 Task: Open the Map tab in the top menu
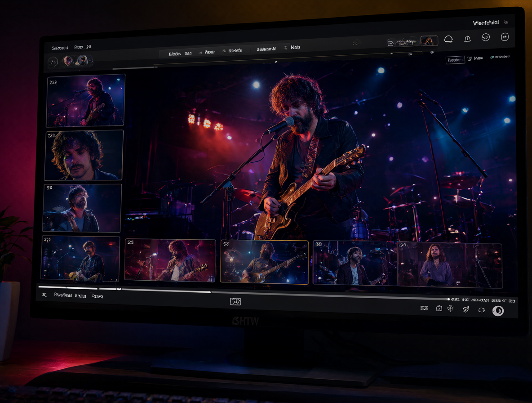pyautogui.click(x=295, y=47)
